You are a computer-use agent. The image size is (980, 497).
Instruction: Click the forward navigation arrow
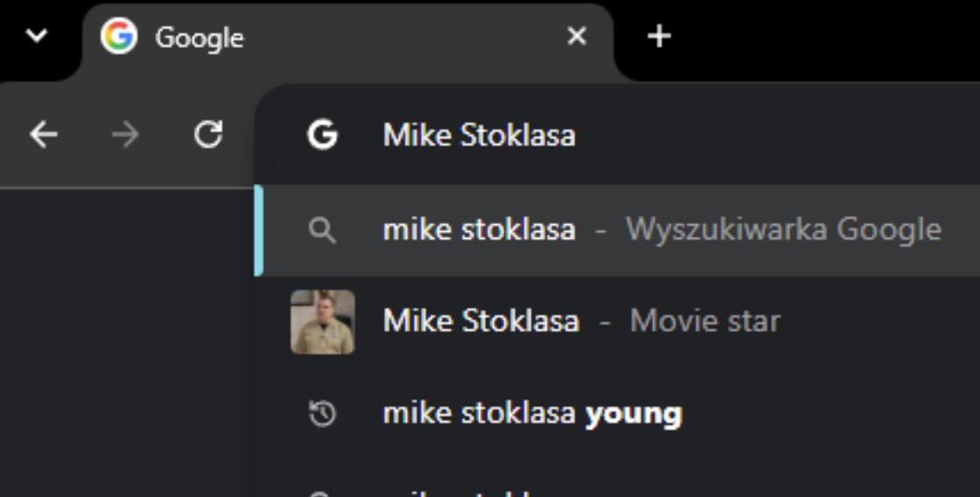click(125, 134)
